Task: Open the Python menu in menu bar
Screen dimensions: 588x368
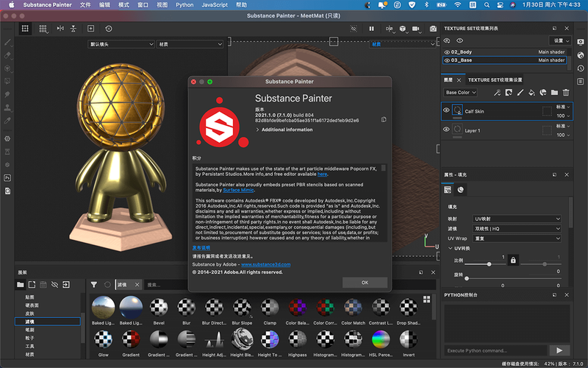Action: point(184,5)
